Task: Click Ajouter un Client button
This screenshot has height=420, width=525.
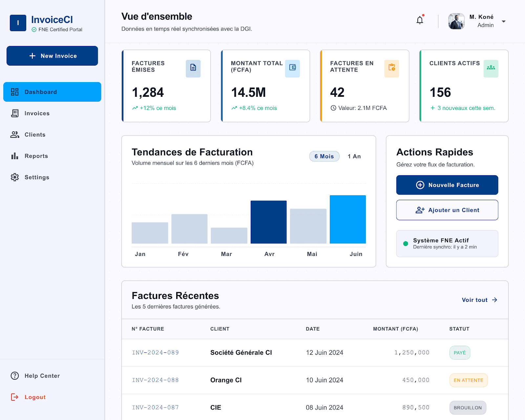Action: (x=447, y=210)
